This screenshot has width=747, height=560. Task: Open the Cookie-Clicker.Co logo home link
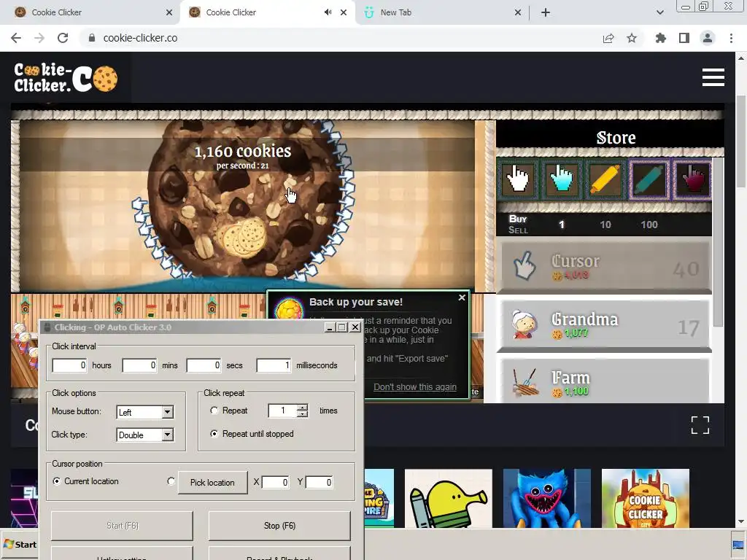point(65,77)
